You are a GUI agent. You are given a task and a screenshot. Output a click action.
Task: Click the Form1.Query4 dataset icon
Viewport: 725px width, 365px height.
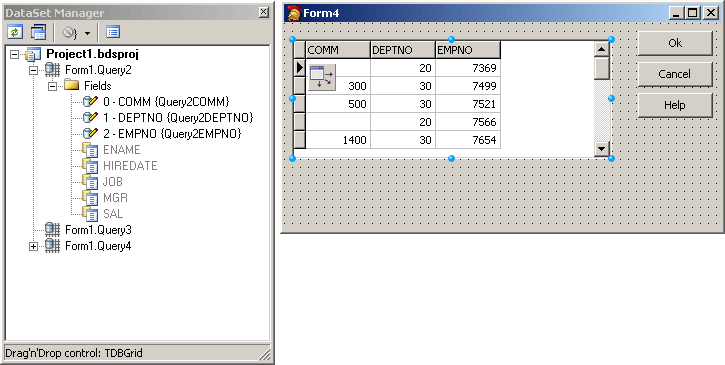point(52,246)
